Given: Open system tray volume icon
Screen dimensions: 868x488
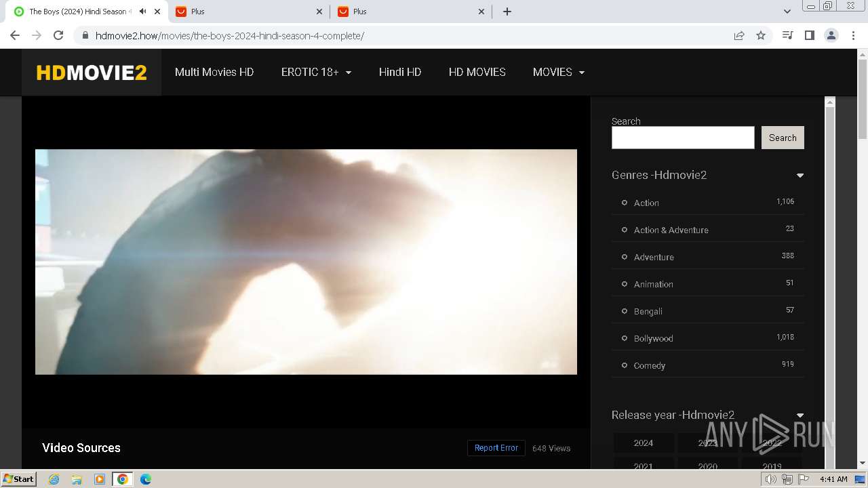Looking at the screenshot, I should click(771, 479).
